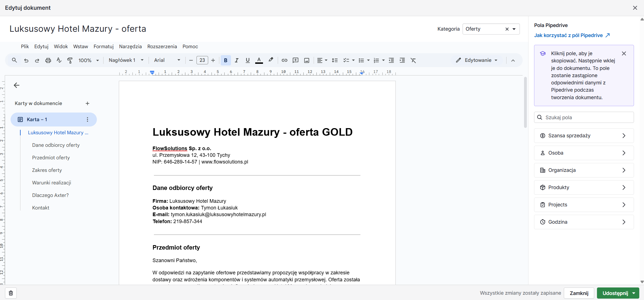Viewport: 644px width, 300px height.
Task: Increase font size with plus button
Action: coord(213,60)
